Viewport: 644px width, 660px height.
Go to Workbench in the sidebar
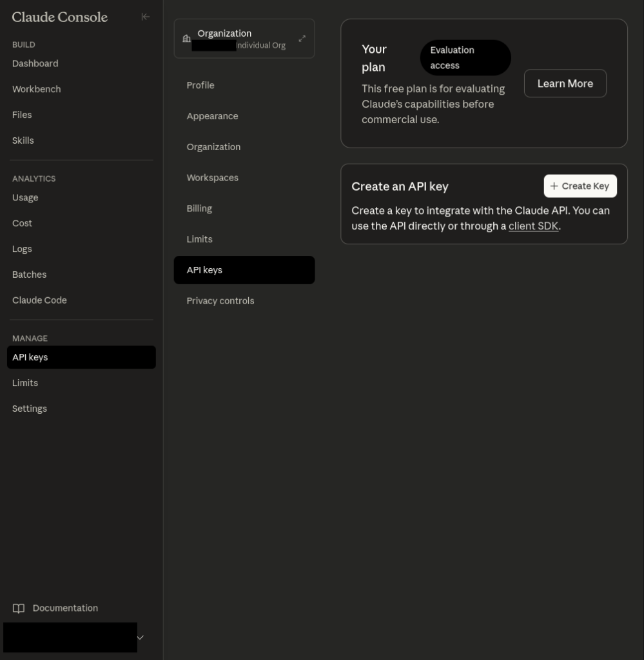click(37, 90)
